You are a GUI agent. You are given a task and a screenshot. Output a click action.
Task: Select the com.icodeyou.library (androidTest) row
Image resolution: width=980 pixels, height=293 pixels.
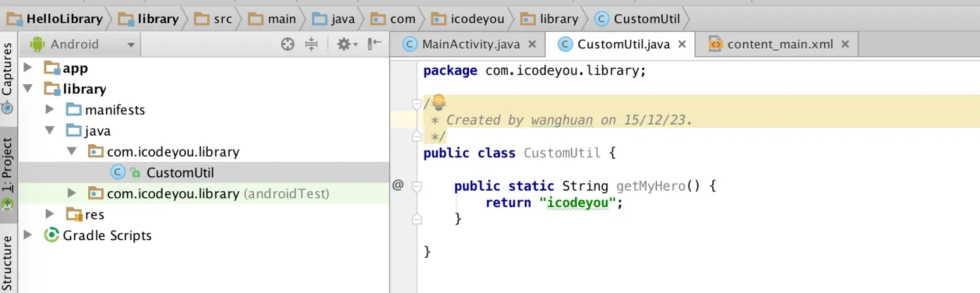pyautogui.click(x=204, y=193)
